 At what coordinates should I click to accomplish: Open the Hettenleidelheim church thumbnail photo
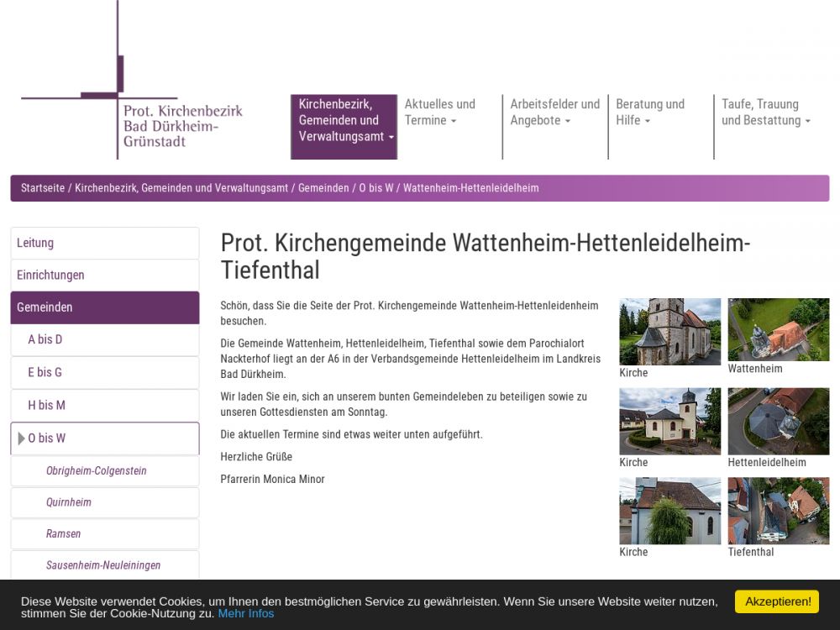coord(669,421)
